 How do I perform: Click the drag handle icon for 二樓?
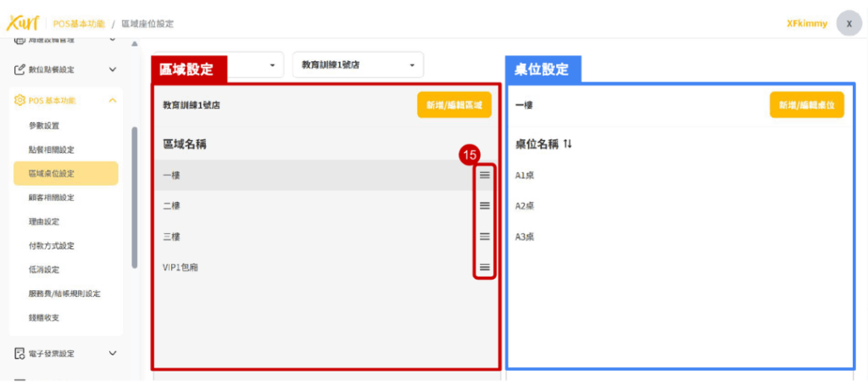pos(485,205)
